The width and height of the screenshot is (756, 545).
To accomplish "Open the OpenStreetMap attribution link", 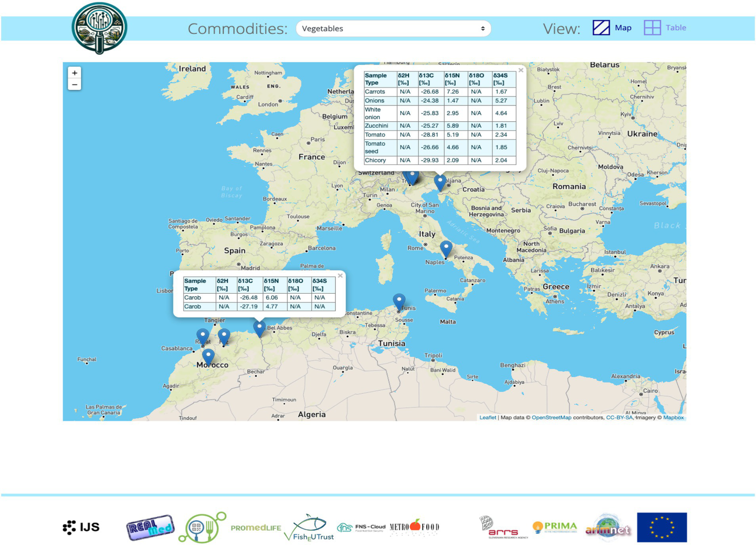I will coord(551,417).
